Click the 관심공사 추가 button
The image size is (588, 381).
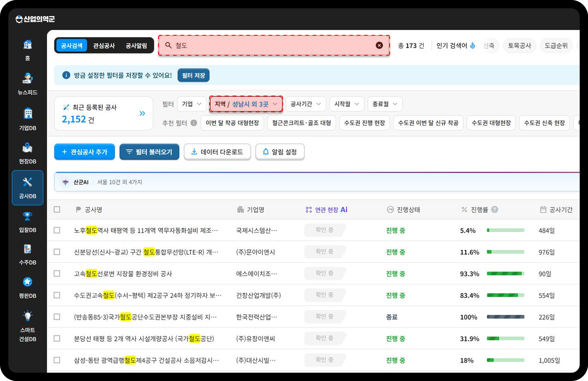(x=84, y=152)
